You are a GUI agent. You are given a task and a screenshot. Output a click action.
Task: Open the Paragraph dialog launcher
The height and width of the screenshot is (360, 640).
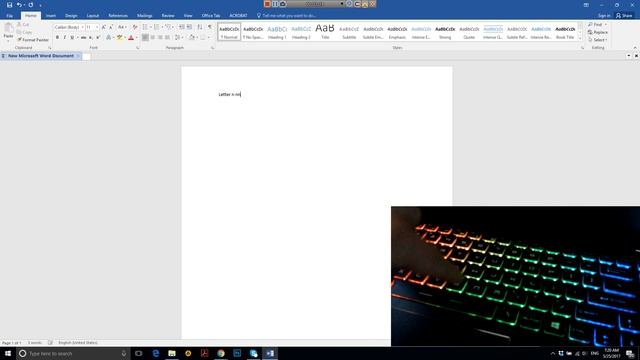213,48
